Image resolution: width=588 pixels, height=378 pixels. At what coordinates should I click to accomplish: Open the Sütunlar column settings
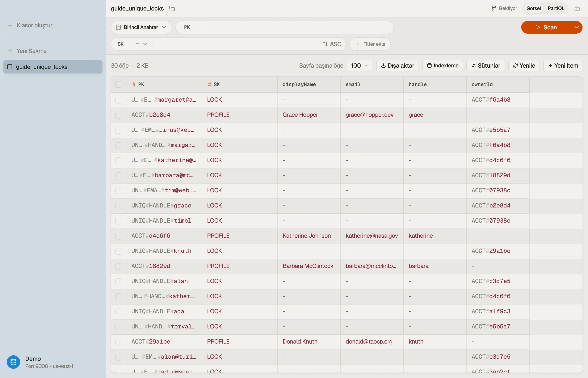(x=486, y=66)
